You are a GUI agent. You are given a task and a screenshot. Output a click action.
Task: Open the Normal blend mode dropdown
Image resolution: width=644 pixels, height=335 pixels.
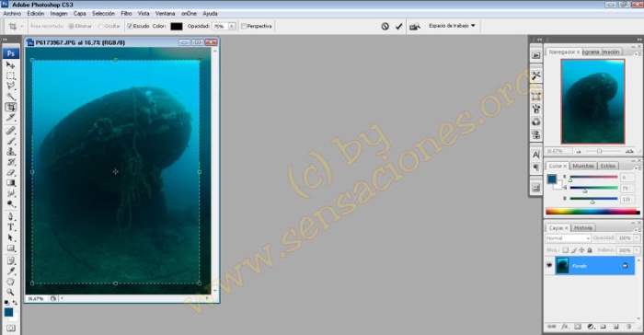pos(568,238)
